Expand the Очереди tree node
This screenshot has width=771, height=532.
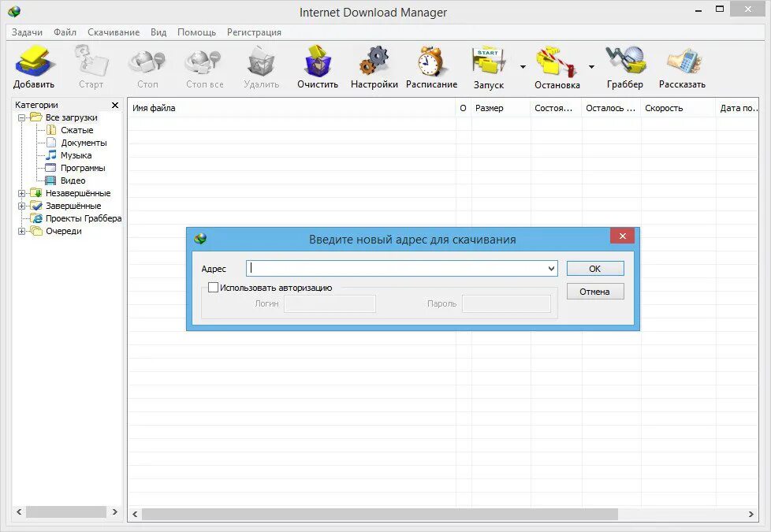[21, 232]
